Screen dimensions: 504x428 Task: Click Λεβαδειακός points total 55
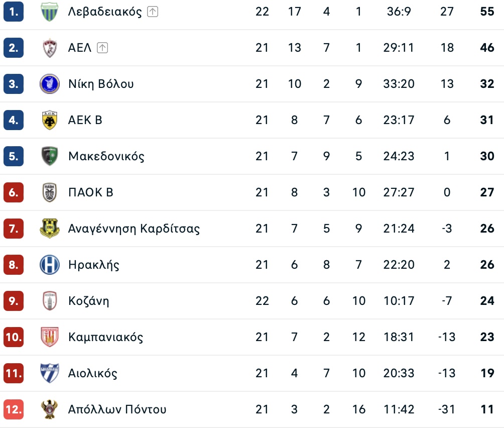[x=487, y=12]
